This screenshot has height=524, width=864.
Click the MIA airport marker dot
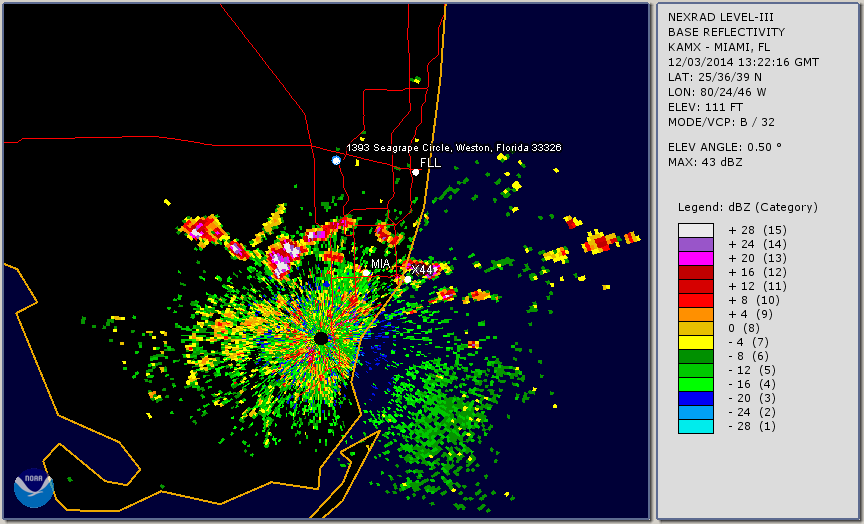click(366, 273)
